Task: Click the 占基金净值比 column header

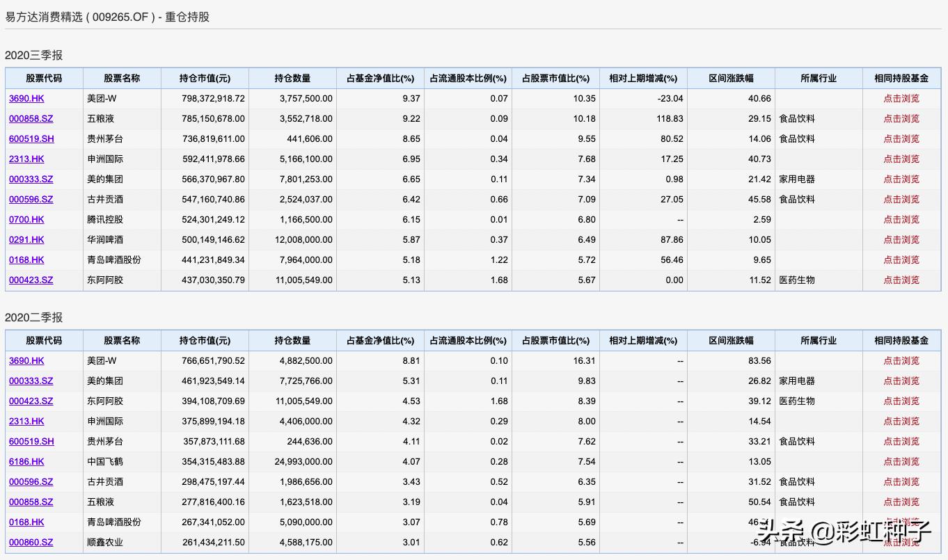Action: [381, 78]
